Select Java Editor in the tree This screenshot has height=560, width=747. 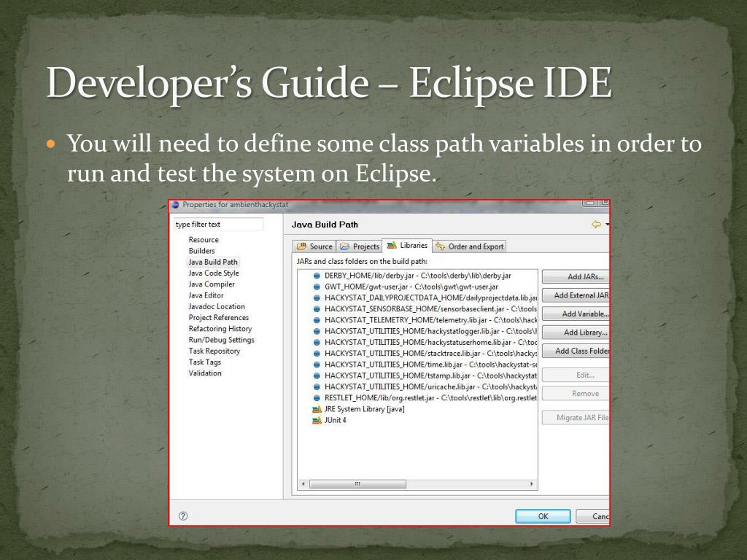[x=206, y=295]
